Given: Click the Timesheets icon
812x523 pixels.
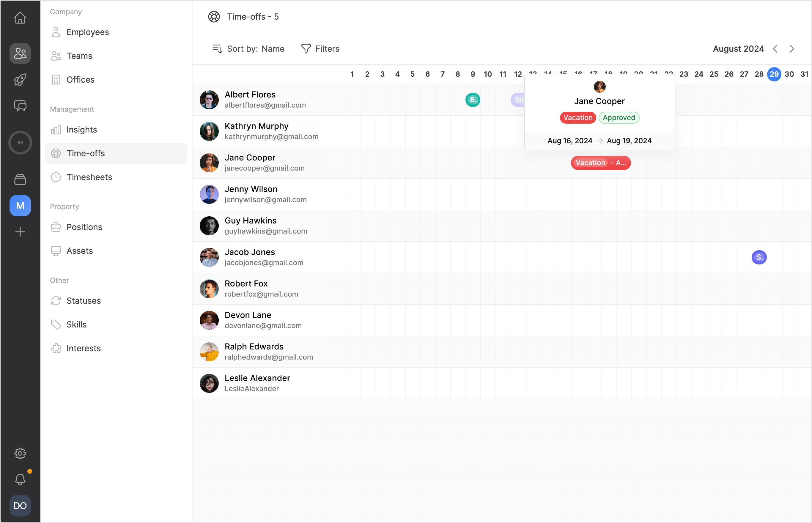Looking at the screenshot, I should coord(56,177).
